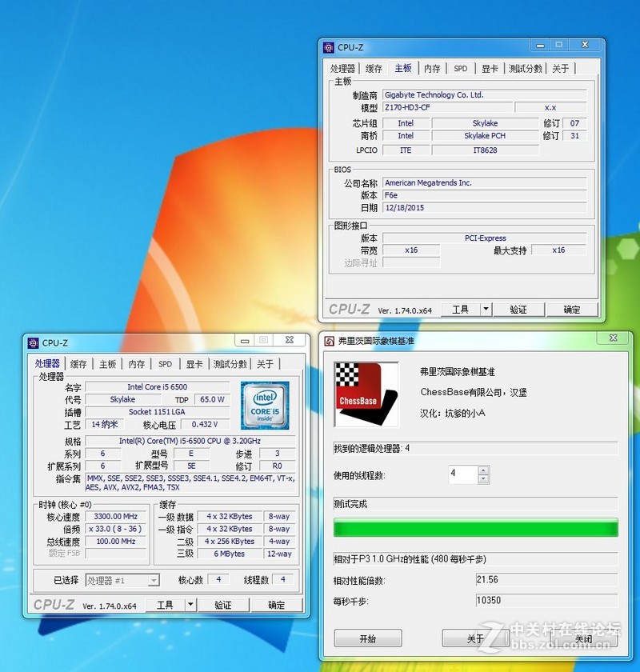The height and width of the screenshot is (672, 640).
Task: Click 开始 button in chess benchmark
Action: click(x=368, y=638)
